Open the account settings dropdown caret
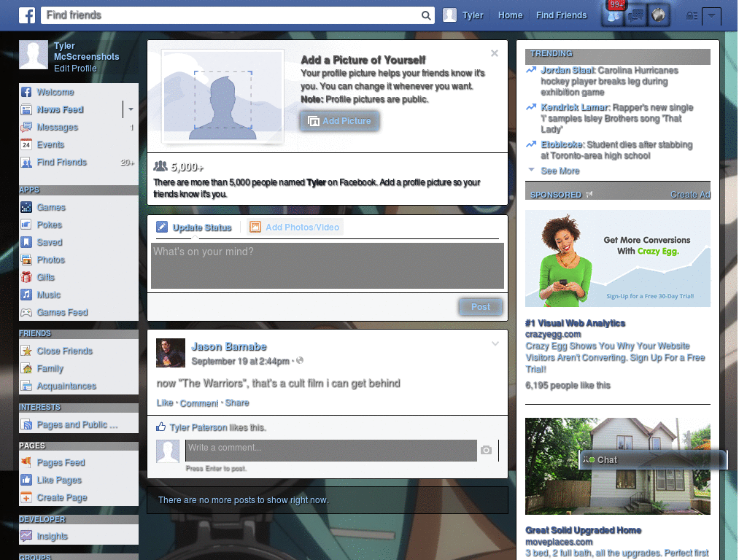The height and width of the screenshot is (560, 747). point(712,15)
